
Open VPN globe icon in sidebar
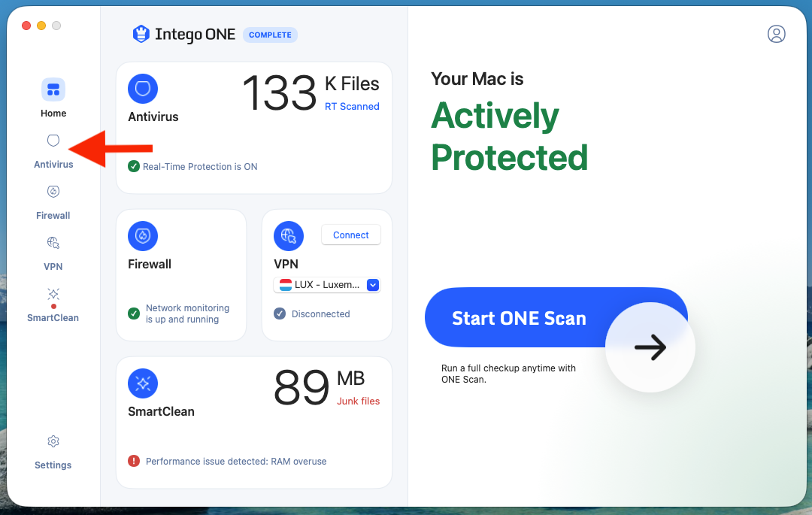[53, 243]
